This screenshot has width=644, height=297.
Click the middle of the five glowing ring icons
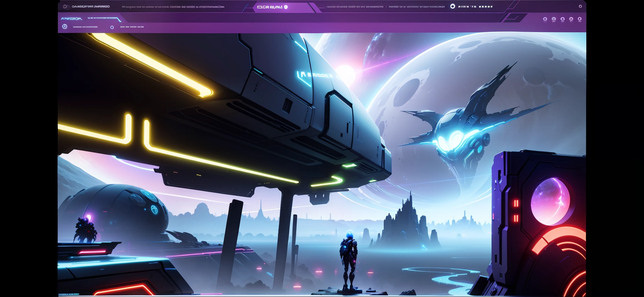pos(563,19)
